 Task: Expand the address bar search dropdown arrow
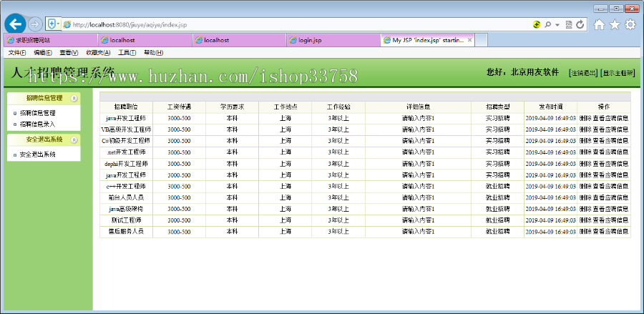pyautogui.click(x=557, y=25)
